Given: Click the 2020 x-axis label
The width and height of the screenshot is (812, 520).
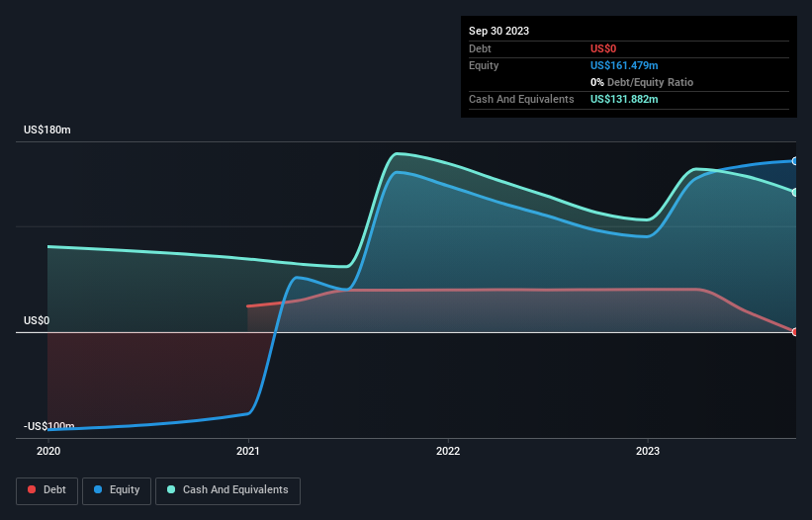Looking at the screenshot, I should tap(48, 451).
